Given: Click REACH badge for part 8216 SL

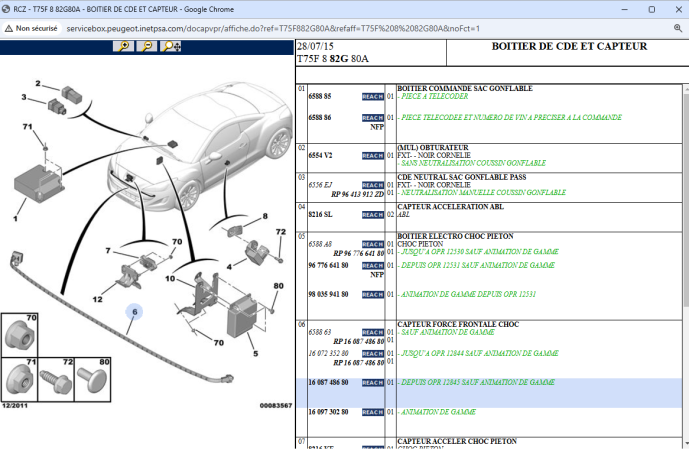Looking at the screenshot, I should 373,215.
